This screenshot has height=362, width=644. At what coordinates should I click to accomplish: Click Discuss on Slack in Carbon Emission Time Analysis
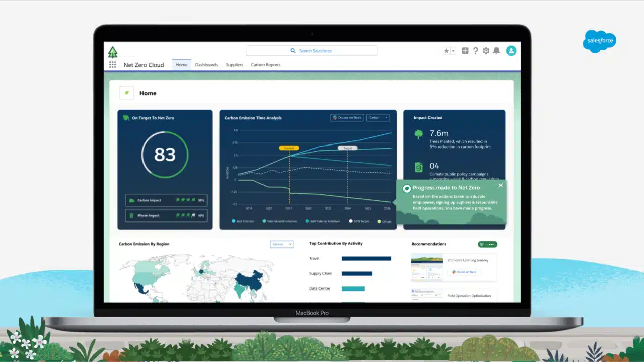click(x=347, y=117)
